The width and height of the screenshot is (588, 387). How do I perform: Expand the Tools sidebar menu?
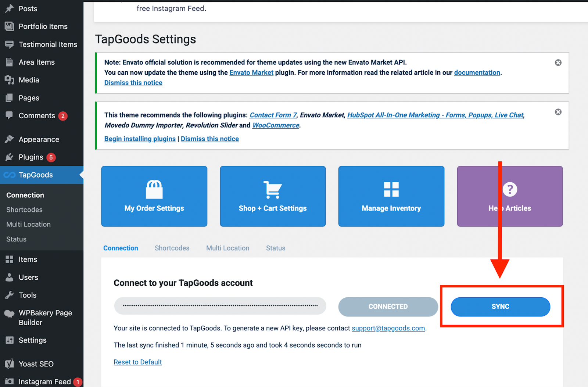pos(10,295)
